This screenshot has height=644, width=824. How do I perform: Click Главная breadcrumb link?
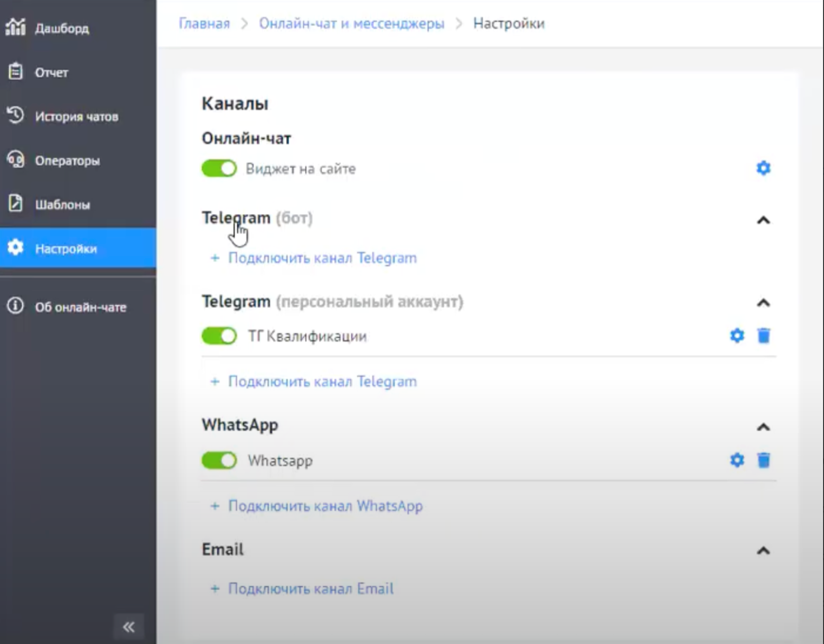click(204, 23)
